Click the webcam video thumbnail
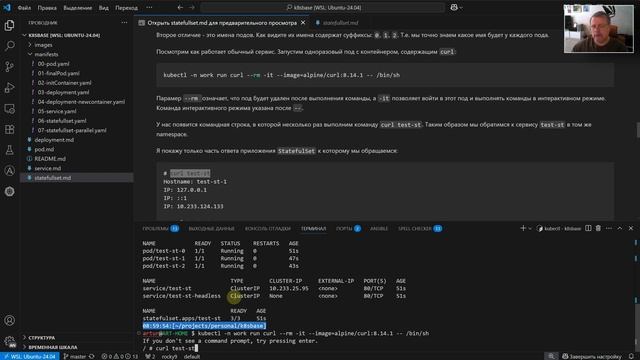Viewport: 640px width, 360px height. point(598,29)
